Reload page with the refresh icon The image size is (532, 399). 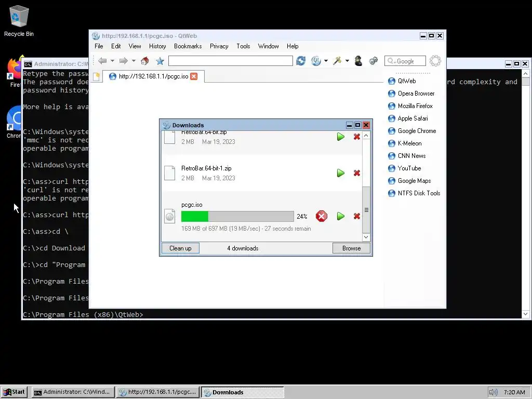click(x=301, y=61)
